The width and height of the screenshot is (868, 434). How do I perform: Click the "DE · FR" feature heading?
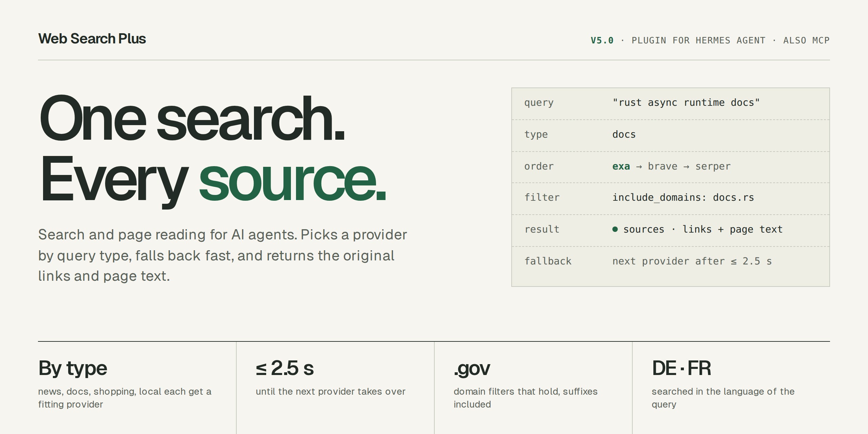[x=681, y=368]
